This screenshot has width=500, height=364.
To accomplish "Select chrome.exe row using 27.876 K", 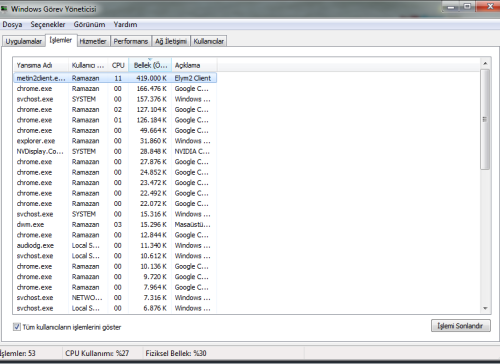I will click(x=115, y=162).
